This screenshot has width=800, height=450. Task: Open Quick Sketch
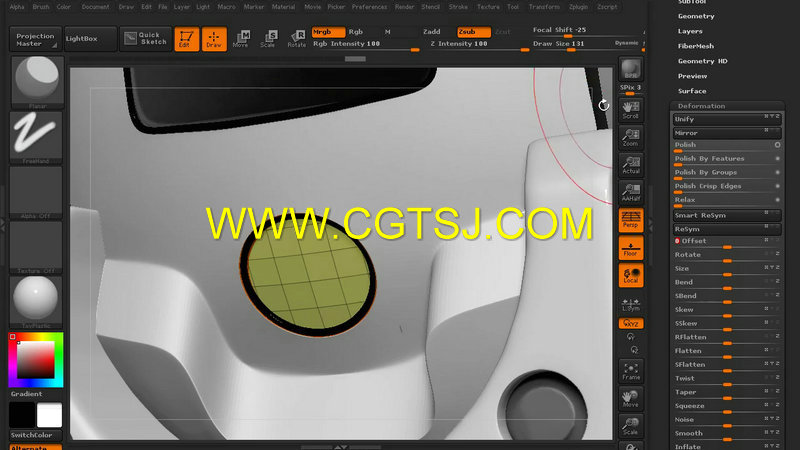145,39
